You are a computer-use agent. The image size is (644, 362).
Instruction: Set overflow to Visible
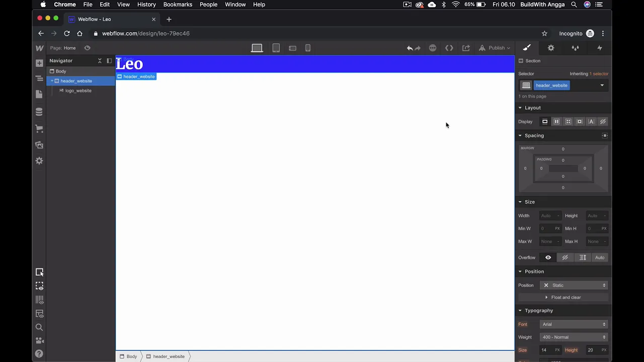548,257
